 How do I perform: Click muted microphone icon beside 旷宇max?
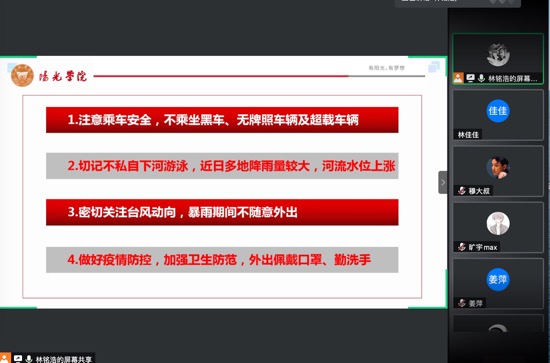click(462, 247)
